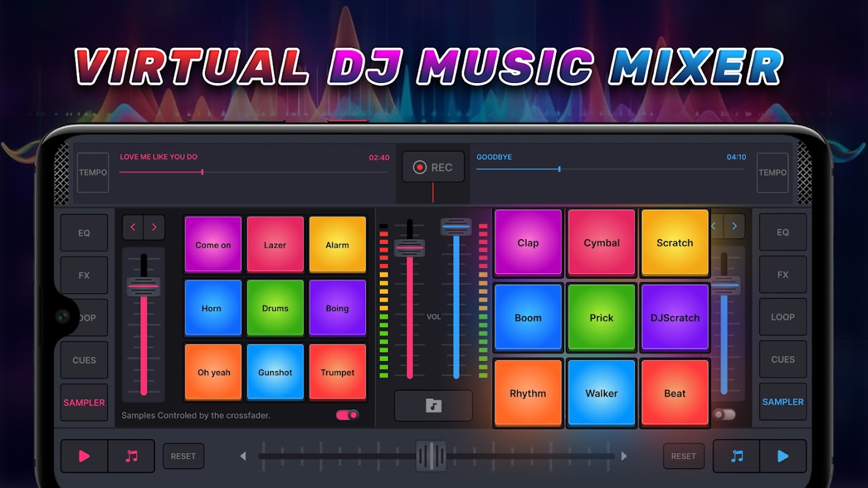This screenshot has width=868, height=488.
Task: Click the right deck sampler volume fader
Action: (x=725, y=285)
